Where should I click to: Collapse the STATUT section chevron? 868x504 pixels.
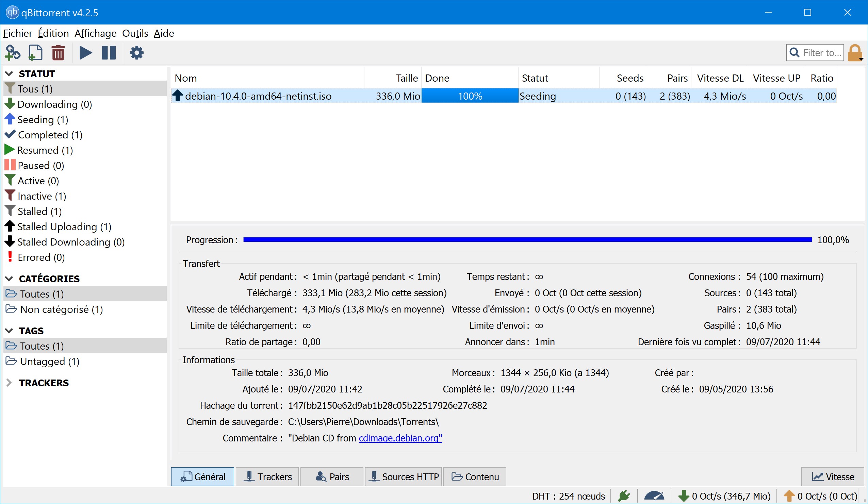[x=10, y=73]
